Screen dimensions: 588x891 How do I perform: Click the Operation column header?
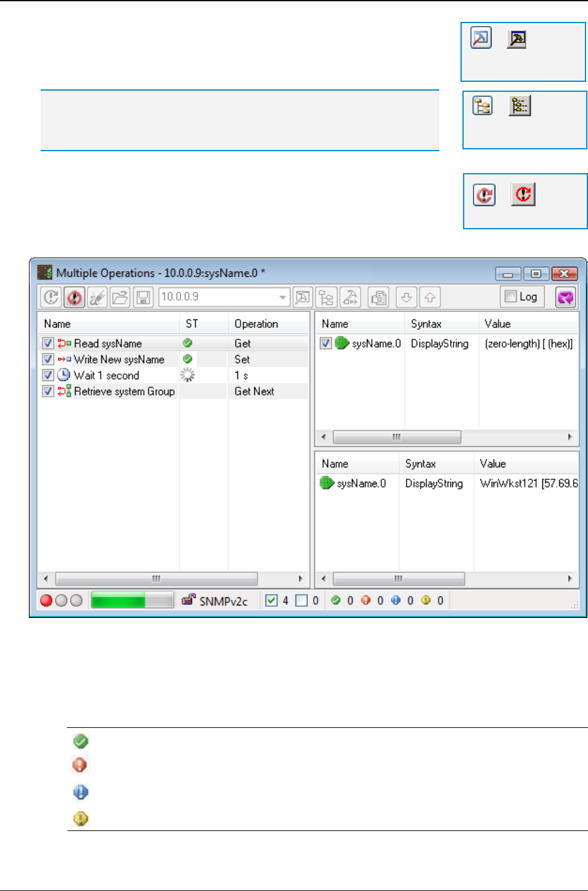pyautogui.click(x=269, y=324)
